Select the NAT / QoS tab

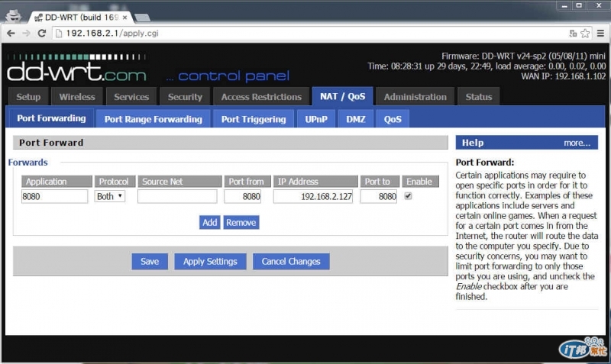point(342,96)
